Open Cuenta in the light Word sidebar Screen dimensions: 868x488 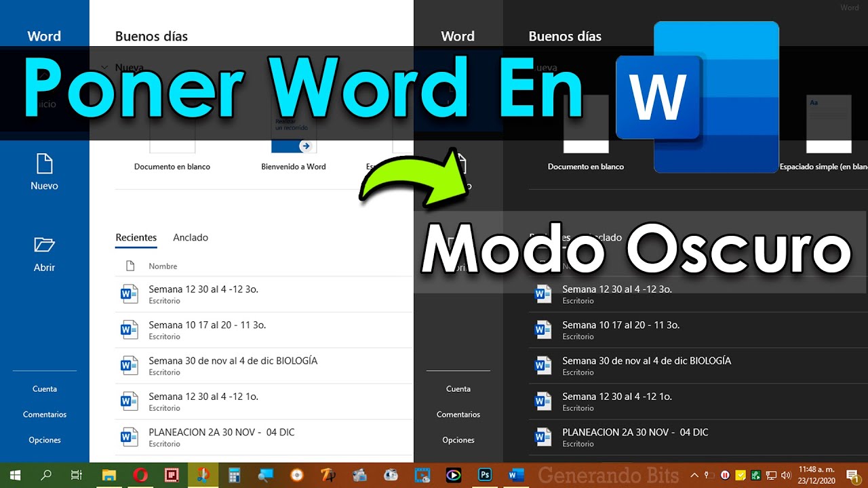(x=45, y=389)
